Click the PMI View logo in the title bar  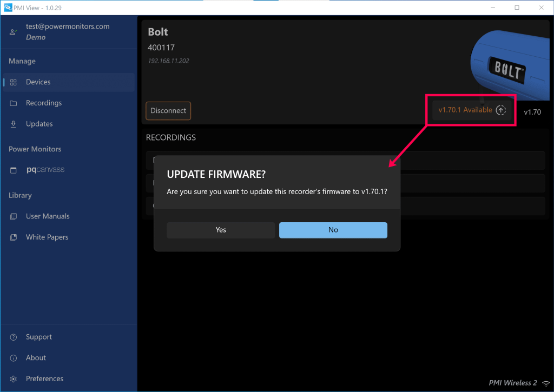point(8,7)
